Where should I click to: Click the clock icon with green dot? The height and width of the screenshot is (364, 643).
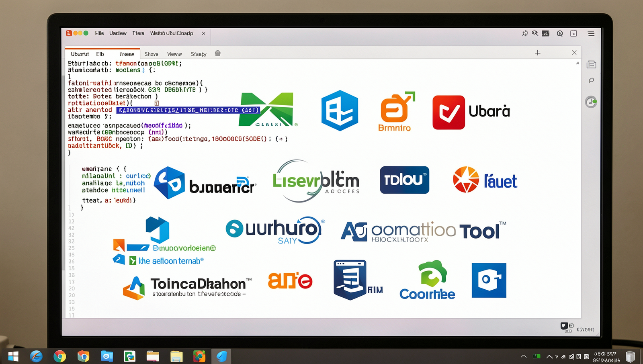[591, 102]
